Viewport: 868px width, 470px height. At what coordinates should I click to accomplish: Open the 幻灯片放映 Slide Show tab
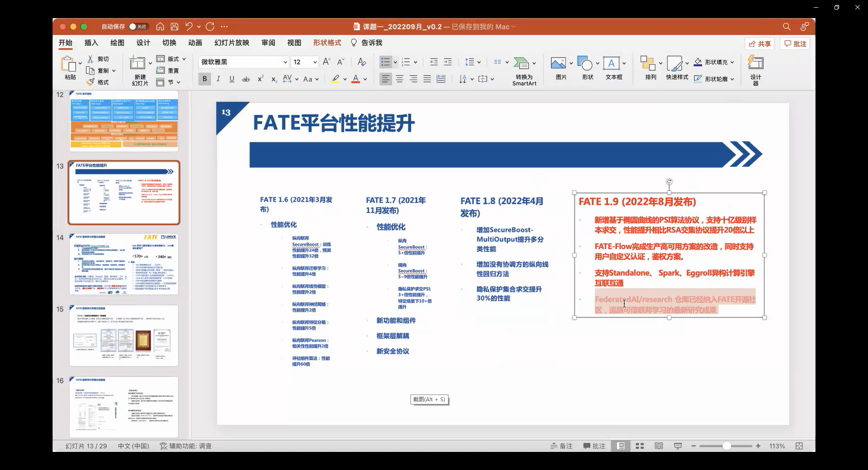pyautogui.click(x=232, y=42)
